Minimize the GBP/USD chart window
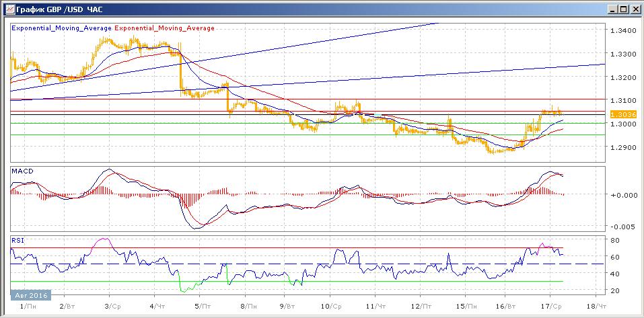The width and height of the screenshot is (644, 318). 612,9
